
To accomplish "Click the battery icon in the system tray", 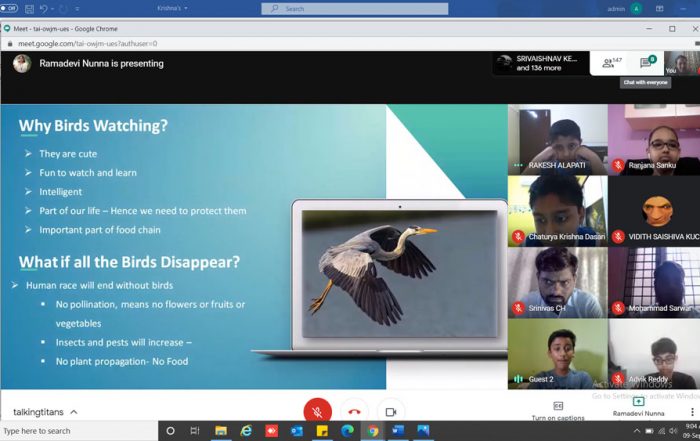I will pyautogui.click(x=650, y=431).
